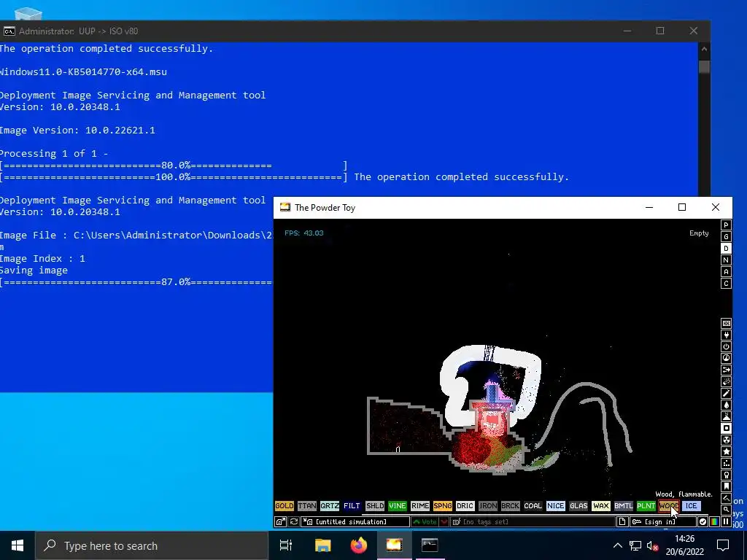Open the Tools lightbulb menu icon
Screen dimensions: 747x560
(x=726, y=475)
